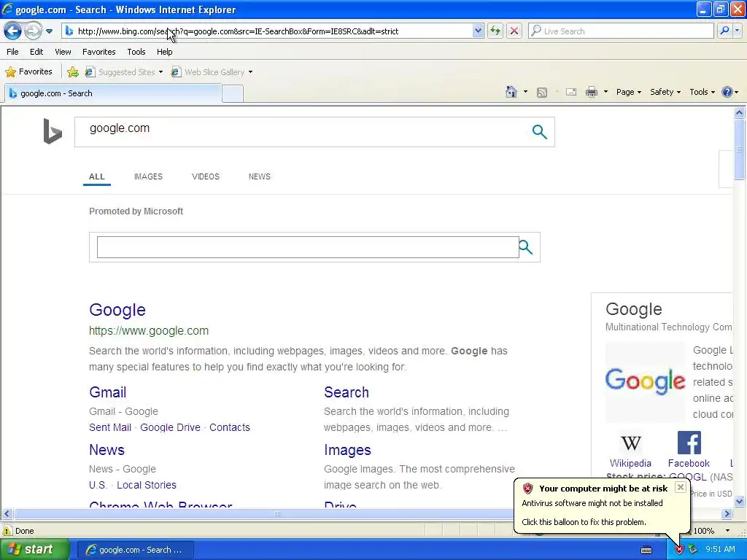The image size is (747, 560).
Task: Open the Local Stories link
Action: pos(146,485)
